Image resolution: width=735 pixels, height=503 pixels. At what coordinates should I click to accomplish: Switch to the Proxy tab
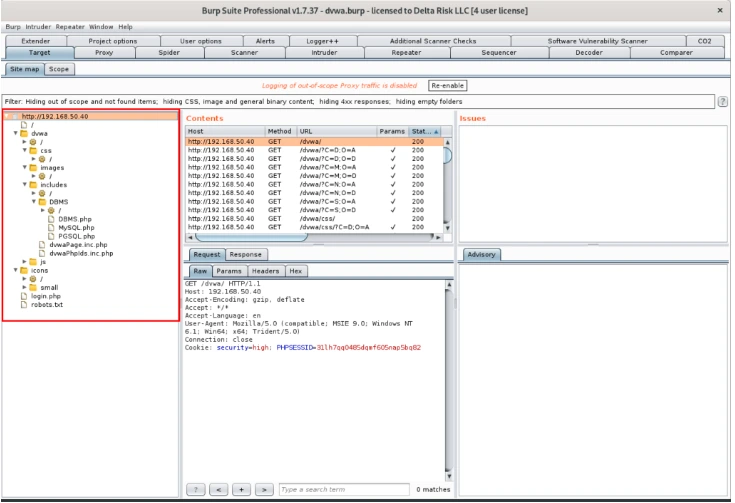pyautogui.click(x=104, y=53)
